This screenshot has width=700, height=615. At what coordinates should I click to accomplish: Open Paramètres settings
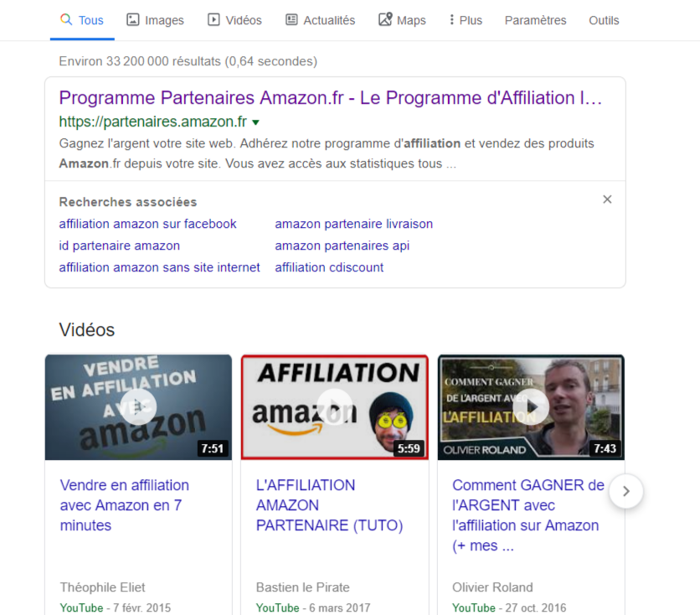coord(535,20)
